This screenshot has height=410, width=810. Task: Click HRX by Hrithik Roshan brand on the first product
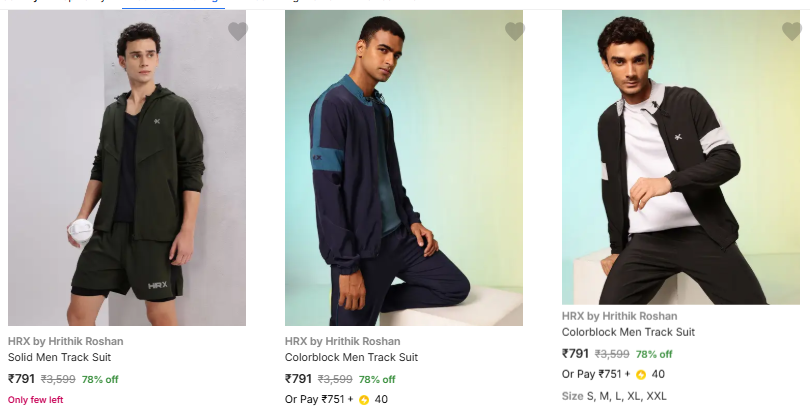point(66,341)
